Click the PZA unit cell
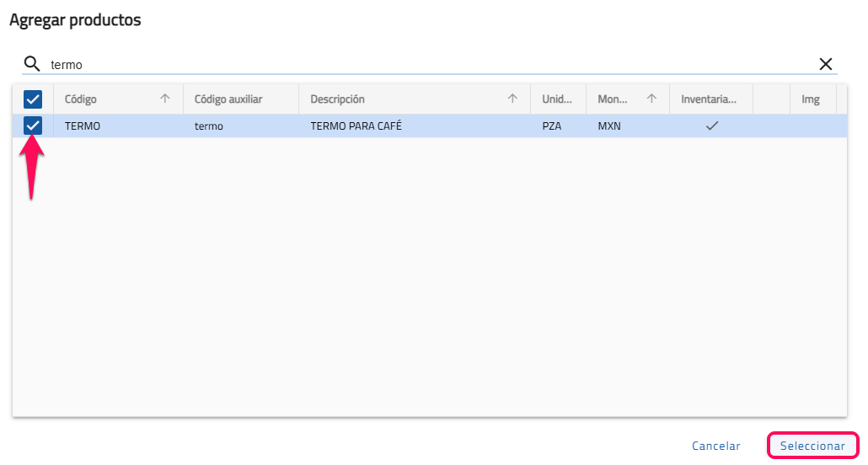 (x=551, y=126)
